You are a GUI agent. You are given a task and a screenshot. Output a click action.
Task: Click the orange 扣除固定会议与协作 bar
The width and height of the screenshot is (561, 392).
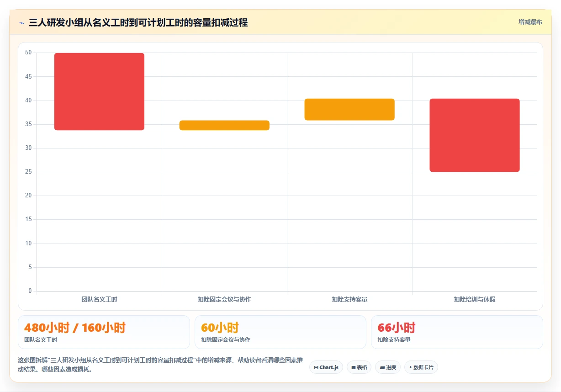click(224, 125)
